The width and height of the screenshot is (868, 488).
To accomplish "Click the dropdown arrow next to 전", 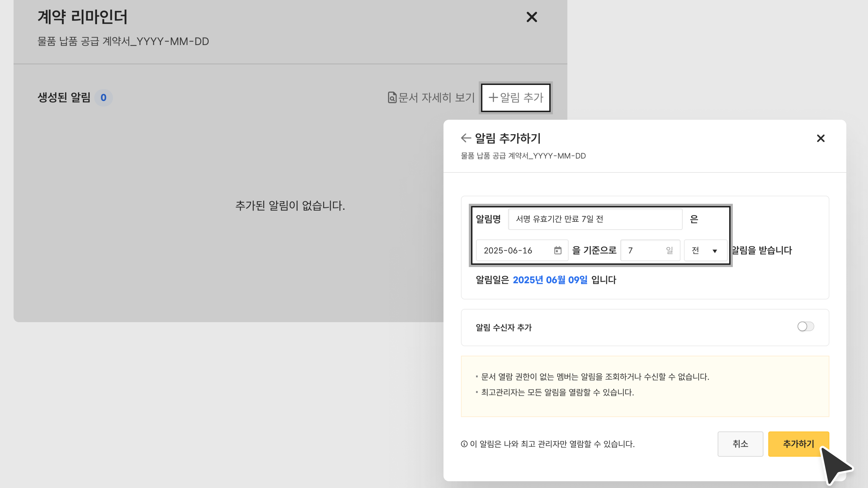I will [x=715, y=251].
